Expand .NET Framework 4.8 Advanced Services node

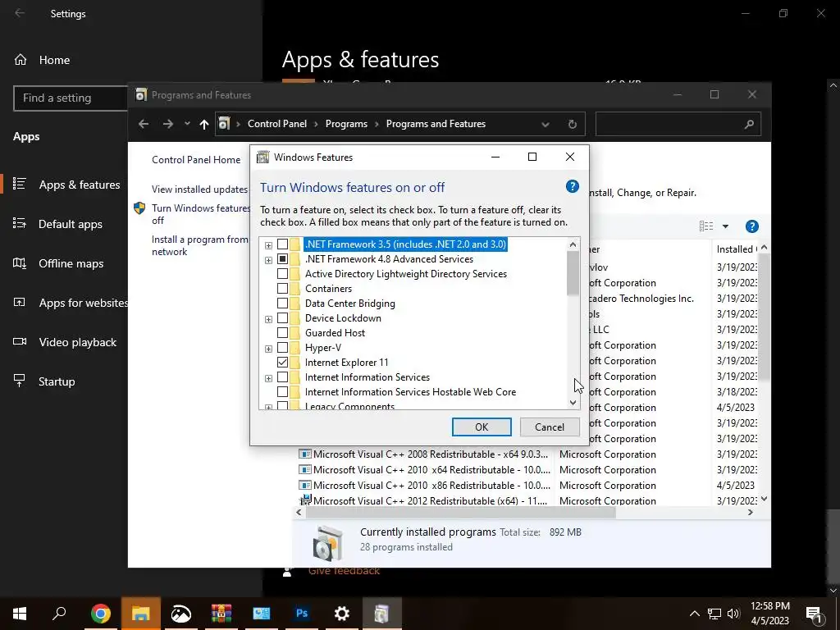(x=268, y=260)
